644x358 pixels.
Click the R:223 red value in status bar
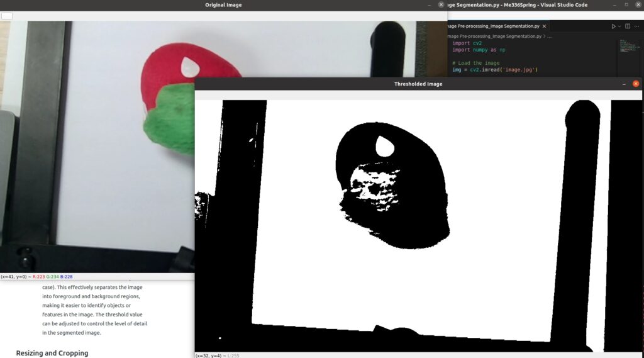pos(38,277)
